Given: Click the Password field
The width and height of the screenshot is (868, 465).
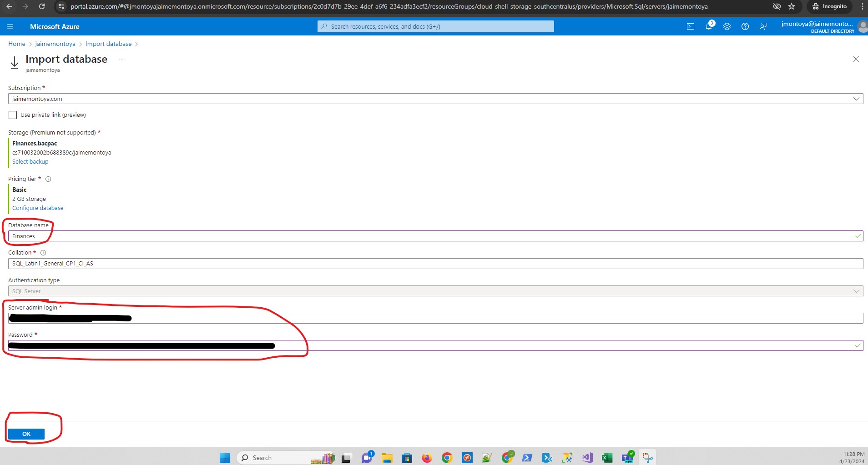Looking at the screenshot, I should [x=435, y=345].
